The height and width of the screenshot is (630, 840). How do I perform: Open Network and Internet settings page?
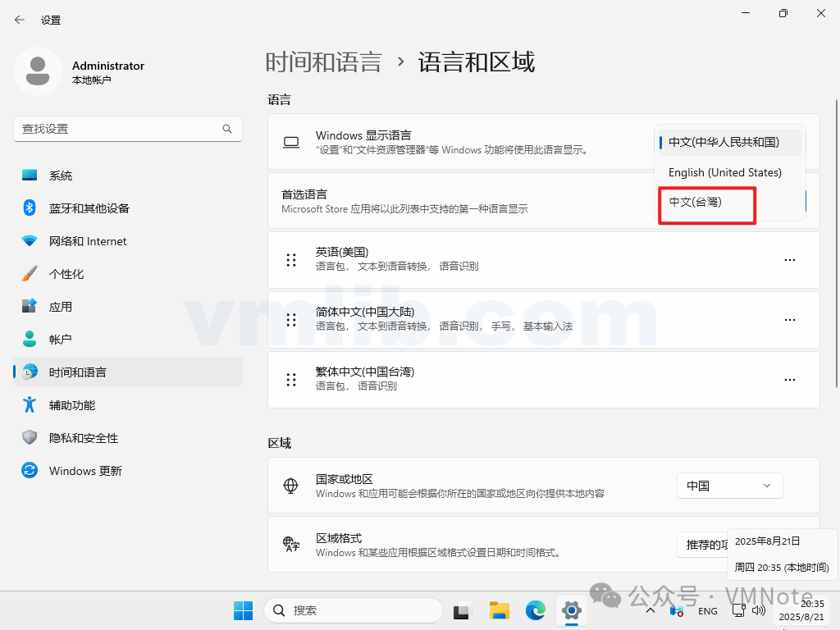point(87,241)
